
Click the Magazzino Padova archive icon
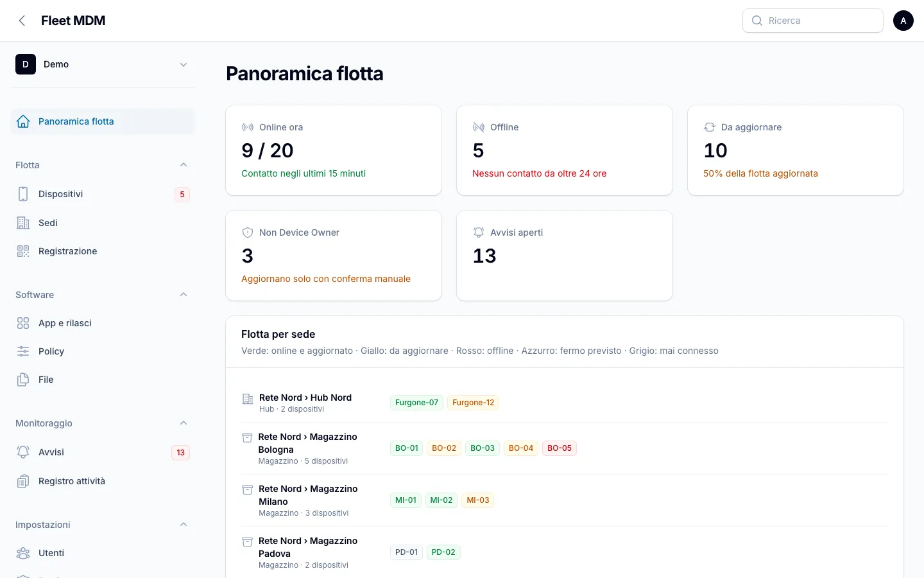point(247,542)
